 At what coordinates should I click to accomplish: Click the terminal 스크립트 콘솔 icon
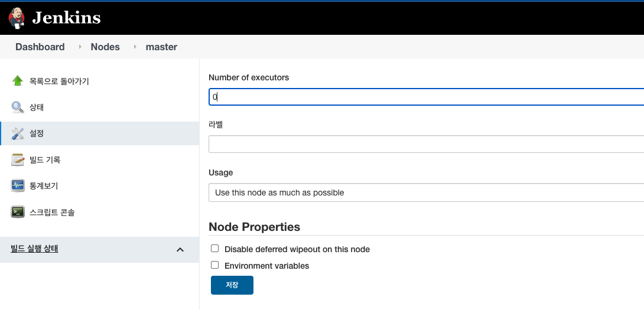pyautogui.click(x=17, y=213)
